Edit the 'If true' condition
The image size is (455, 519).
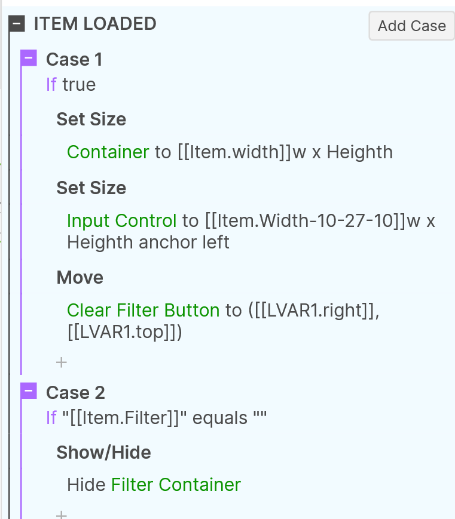tap(71, 85)
